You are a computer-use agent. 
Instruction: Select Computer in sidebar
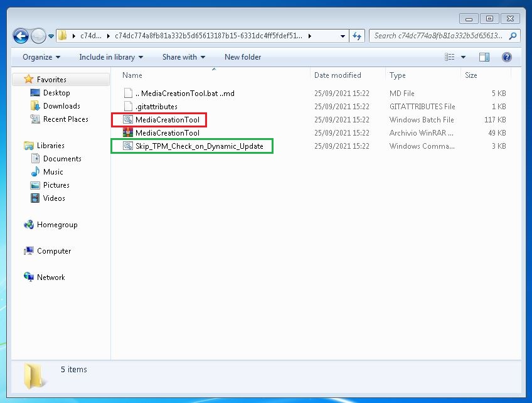coord(54,251)
